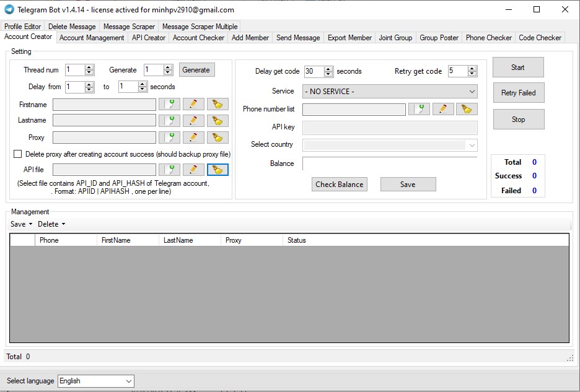This screenshot has width=580, height=392.
Task: Click the Lastname add-file icon
Action: coord(169,121)
